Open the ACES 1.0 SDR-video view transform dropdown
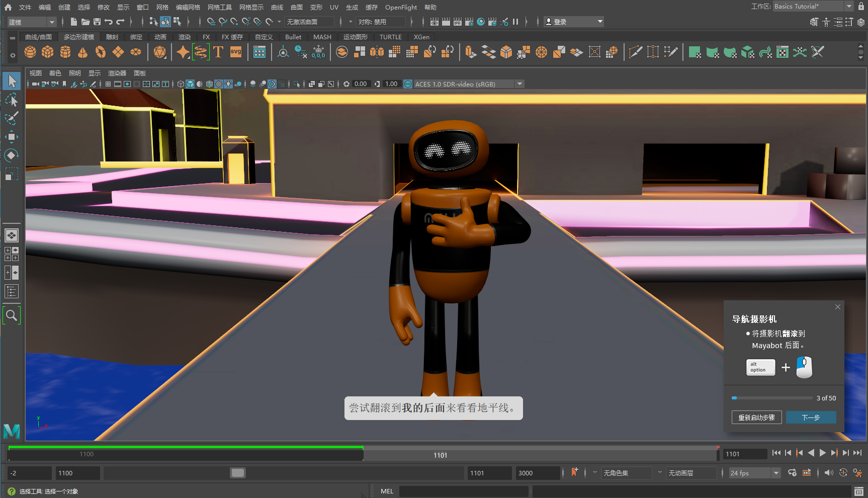The height and width of the screenshot is (498, 868). [519, 84]
